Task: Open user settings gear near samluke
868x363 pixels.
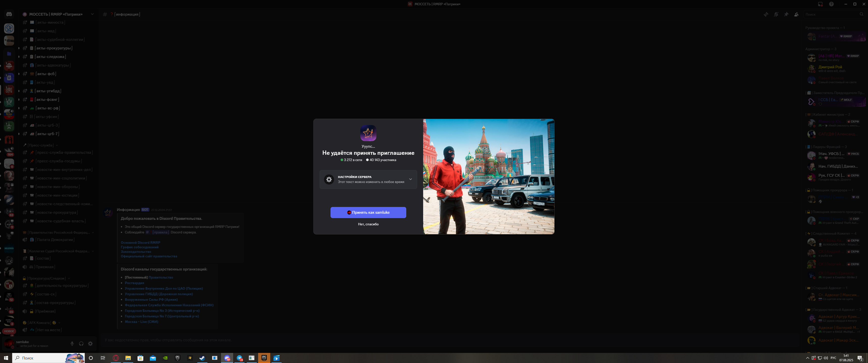Action: click(x=90, y=344)
